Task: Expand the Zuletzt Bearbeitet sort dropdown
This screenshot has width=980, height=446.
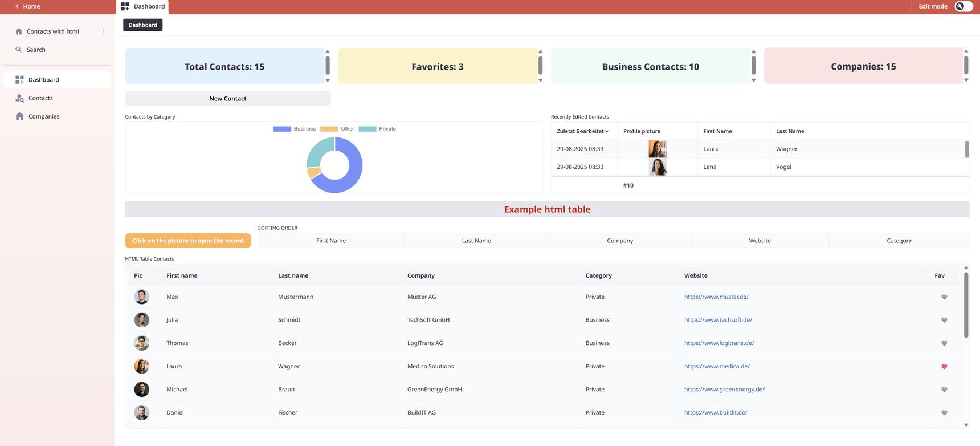Action: (607, 131)
